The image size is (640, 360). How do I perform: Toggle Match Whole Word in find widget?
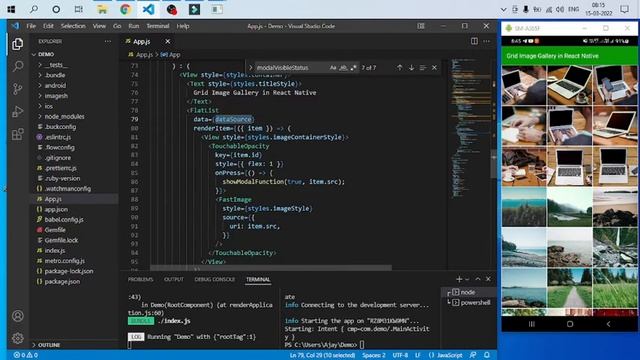coord(343,68)
